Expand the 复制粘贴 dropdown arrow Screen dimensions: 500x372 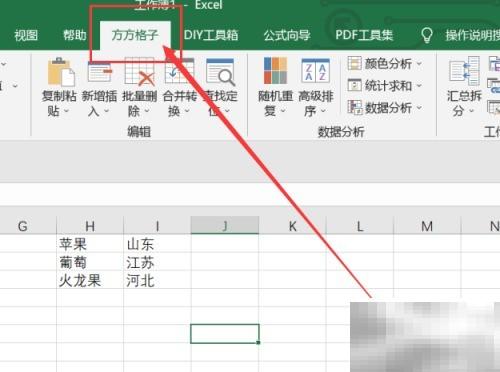(66, 111)
